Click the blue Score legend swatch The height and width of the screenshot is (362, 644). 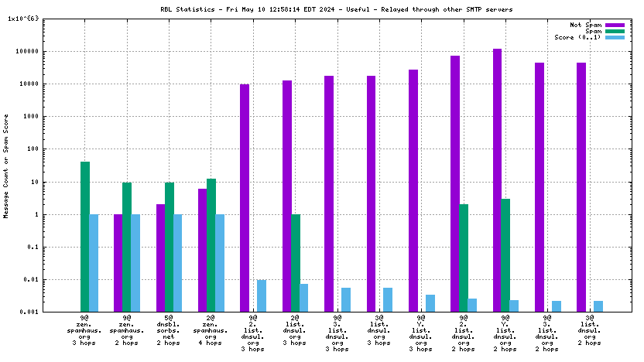click(x=614, y=37)
